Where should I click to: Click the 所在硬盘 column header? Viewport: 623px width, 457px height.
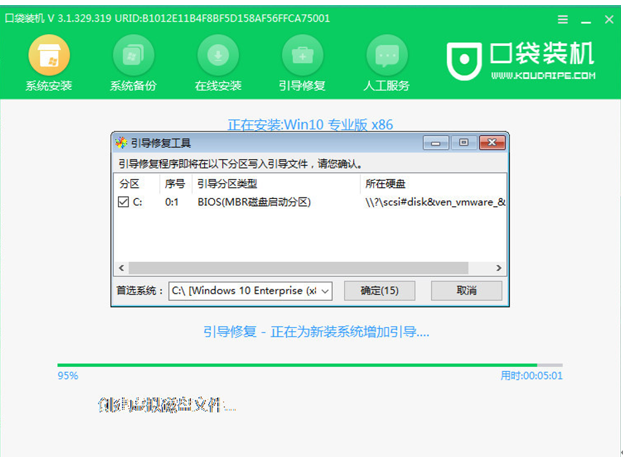(385, 184)
